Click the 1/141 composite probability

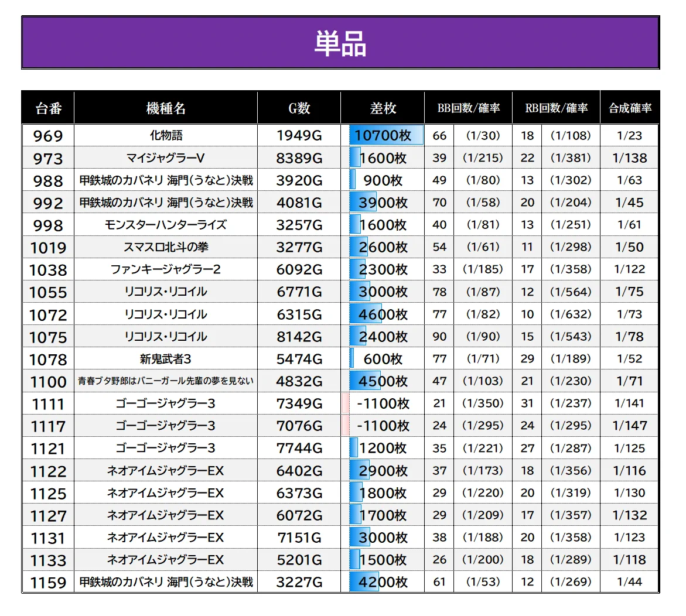629,403
